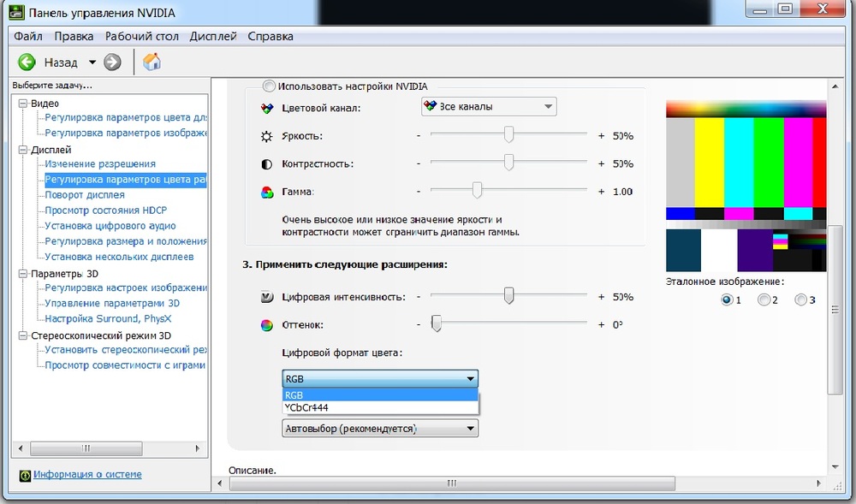Click the down arrow of the vertical scrollbar
The image size is (856, 504).
(x=835, y=467)
